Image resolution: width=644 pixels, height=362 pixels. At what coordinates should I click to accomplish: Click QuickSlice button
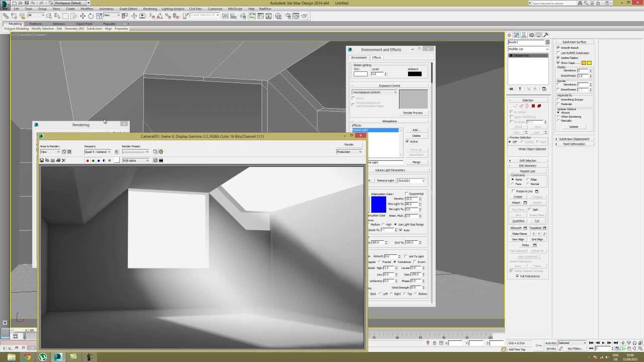[x=518, y=221]
